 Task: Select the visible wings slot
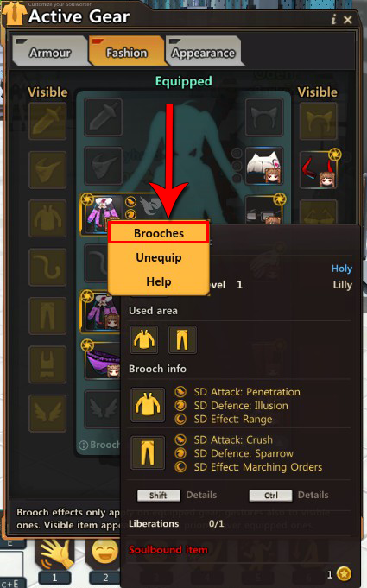(x=47, y=413)
